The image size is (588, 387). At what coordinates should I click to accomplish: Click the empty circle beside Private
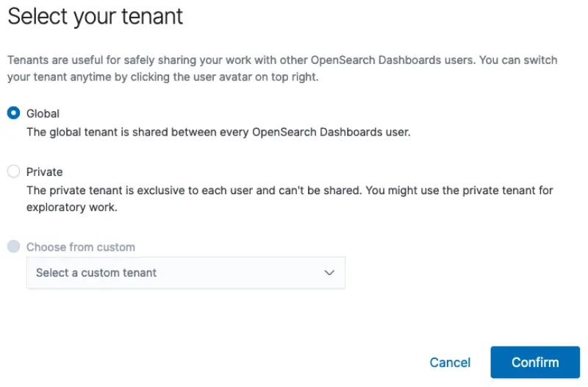(x=13, y=171)
